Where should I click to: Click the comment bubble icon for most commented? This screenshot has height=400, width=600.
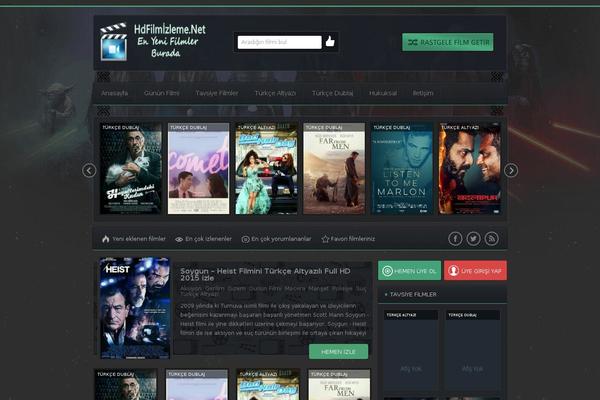[x=245, y=239]
